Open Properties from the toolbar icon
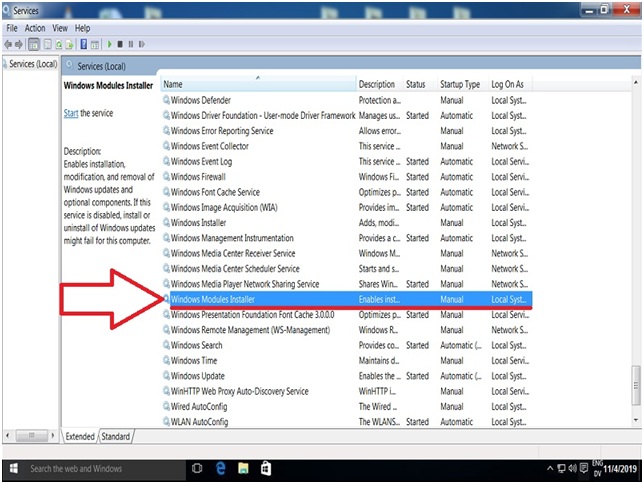The width and height of the screenshot is (644, 484). tap(48, 44)
